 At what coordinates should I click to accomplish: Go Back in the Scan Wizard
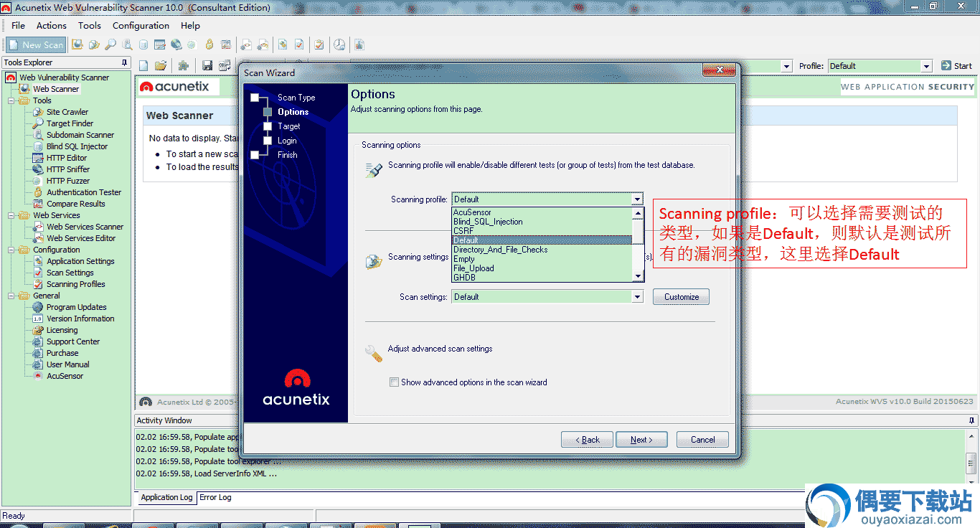pyautogui.click(x=587, y=440)
